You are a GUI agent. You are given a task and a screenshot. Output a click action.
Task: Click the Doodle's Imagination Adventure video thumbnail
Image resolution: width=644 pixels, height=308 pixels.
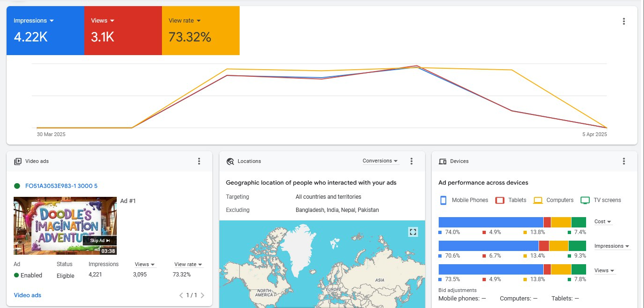pos(65,226)
